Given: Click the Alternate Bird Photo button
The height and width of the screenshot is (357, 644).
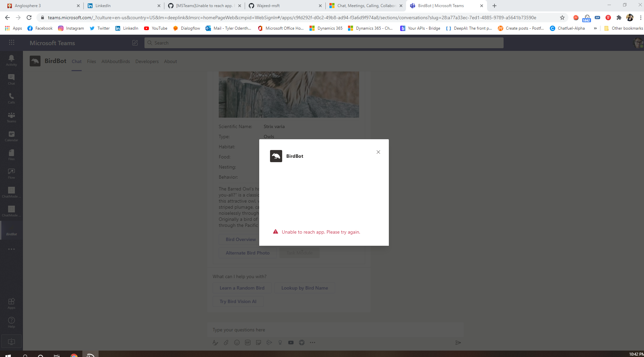Looking at the screenshot, I should (x=247, y=253).
